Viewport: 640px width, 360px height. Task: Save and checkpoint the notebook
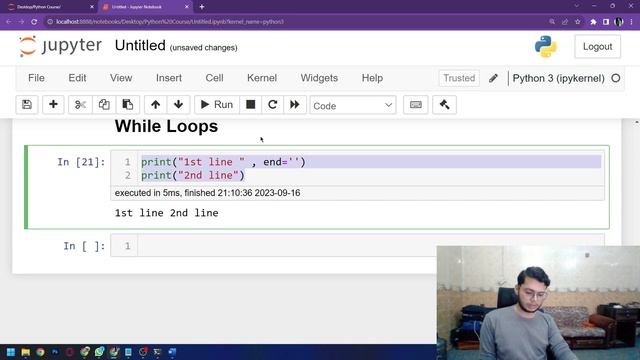click(x=27, y=105)
